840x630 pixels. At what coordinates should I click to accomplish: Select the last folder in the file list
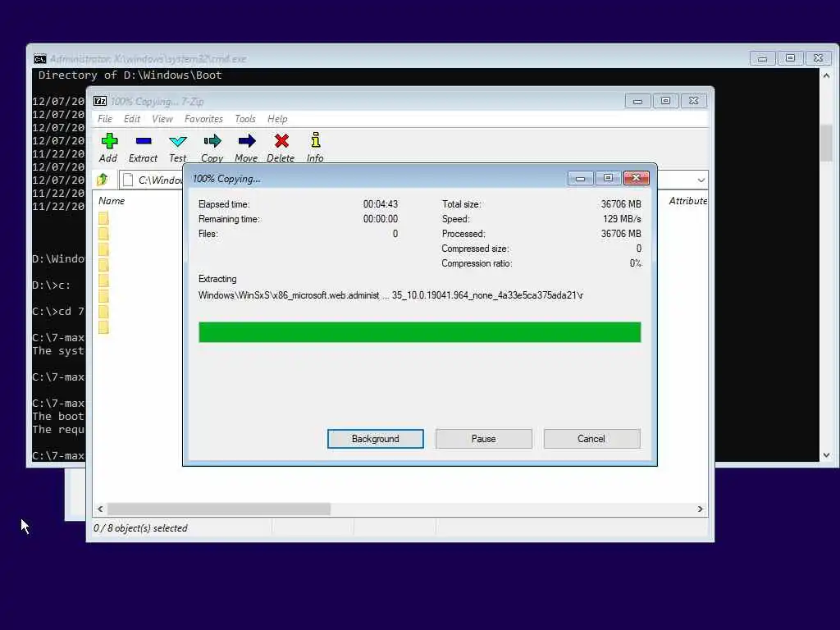103,327
